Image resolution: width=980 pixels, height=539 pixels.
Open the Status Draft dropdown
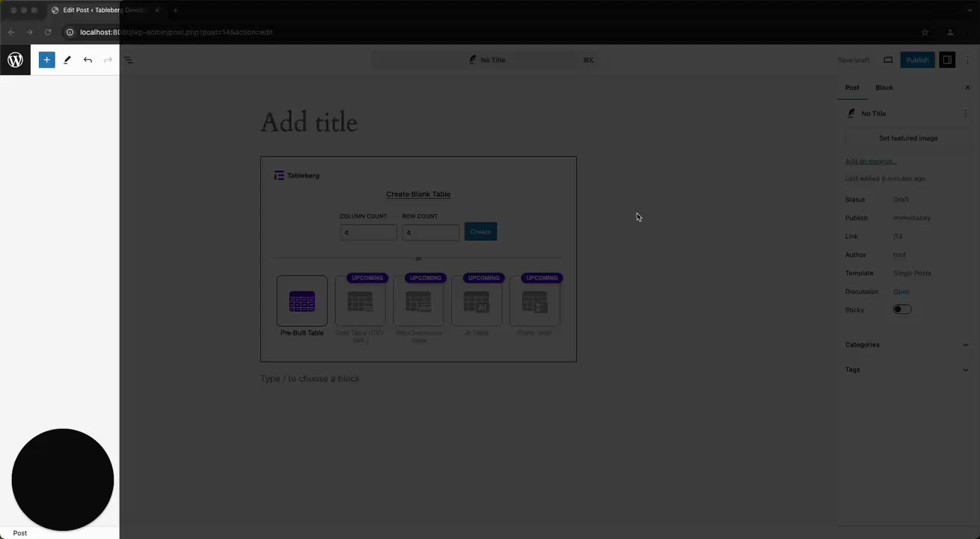coord(901,200)
